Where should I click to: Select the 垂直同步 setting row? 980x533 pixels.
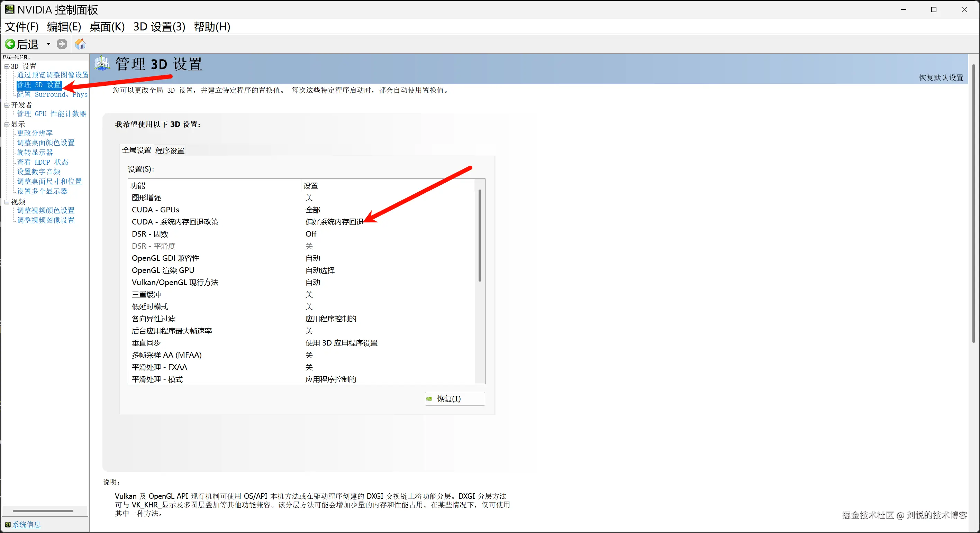[146, 343]
